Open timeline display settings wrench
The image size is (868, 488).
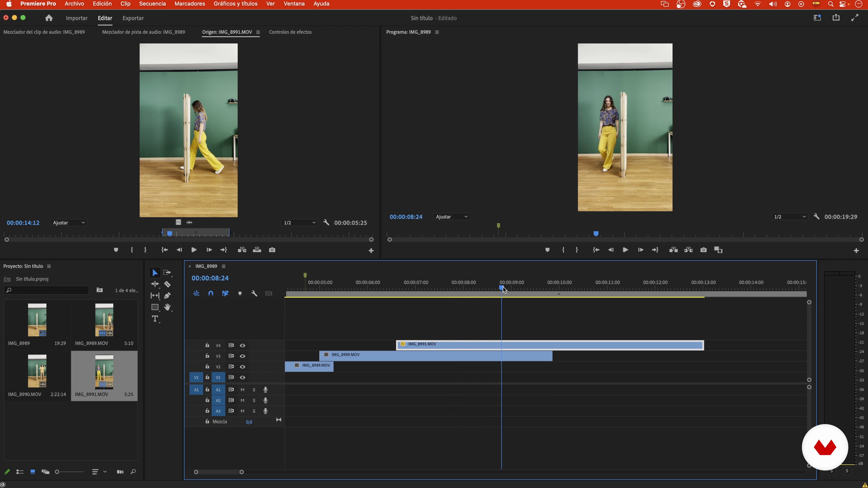pos(254,294)
